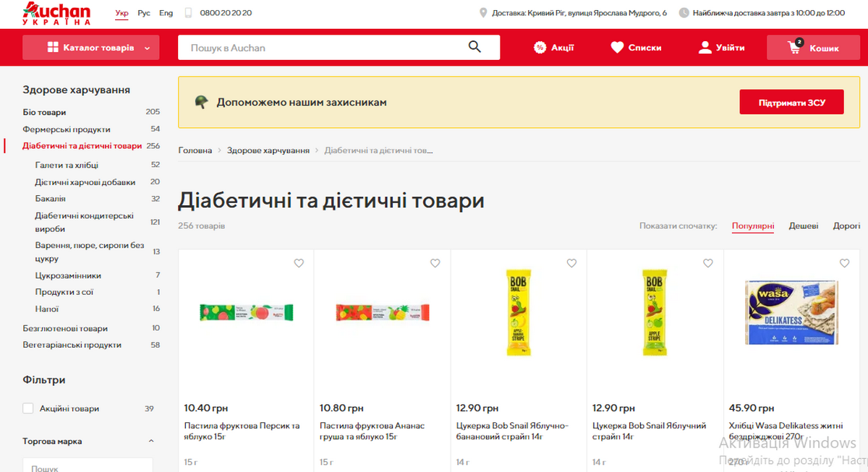Screen dimensions: 868x472
Task: Open Списки heart icon in header
Action: [617, 48]
